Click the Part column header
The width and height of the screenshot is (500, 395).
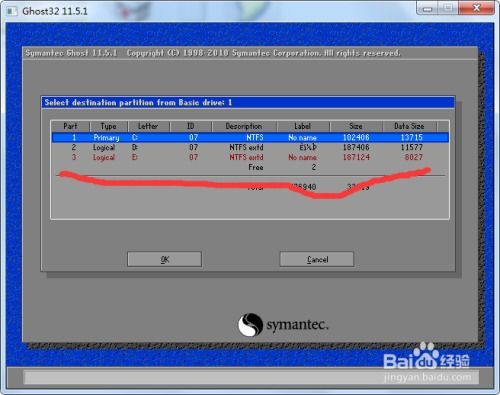tap(70, 126)
